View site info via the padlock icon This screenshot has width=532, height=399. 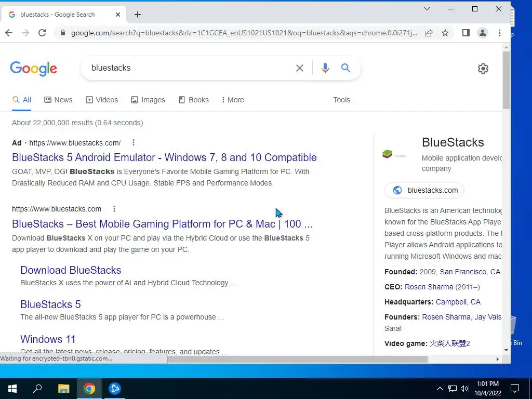[62, 33]
